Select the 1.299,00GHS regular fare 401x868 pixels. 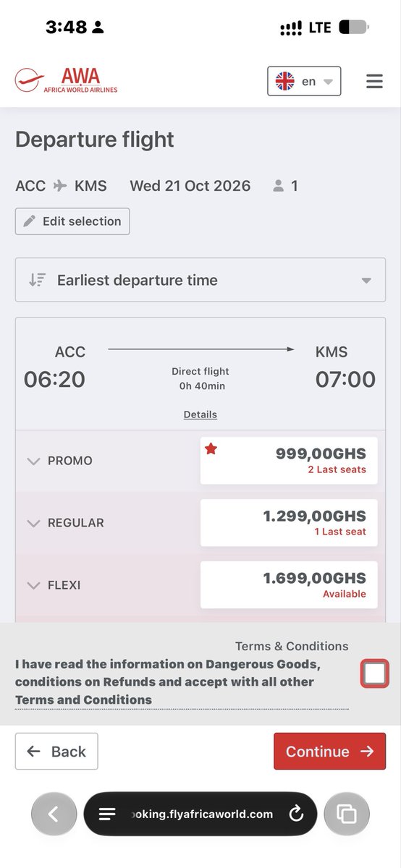pyautogui.click(x=289, y=523)
